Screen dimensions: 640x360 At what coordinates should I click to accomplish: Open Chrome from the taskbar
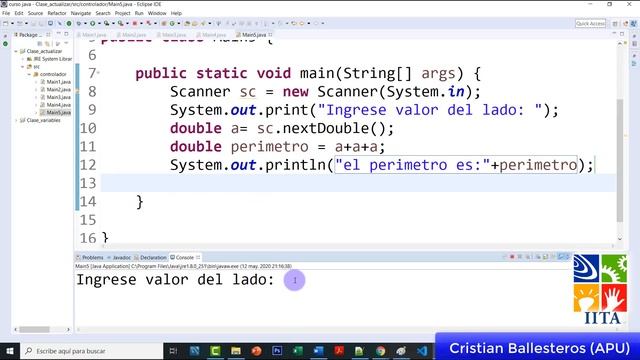[x=380, y=351]
